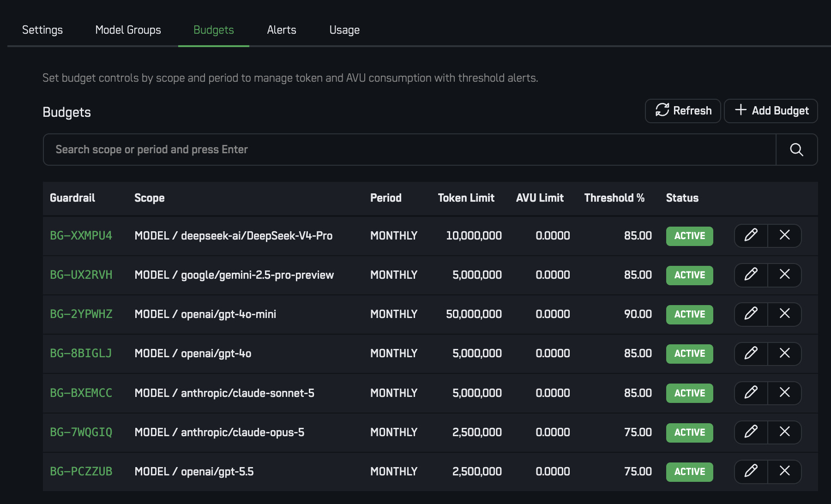This screenshot has width=831, height=504.
Task: Open the Usage tab
Action: click(x=344, y=30)
